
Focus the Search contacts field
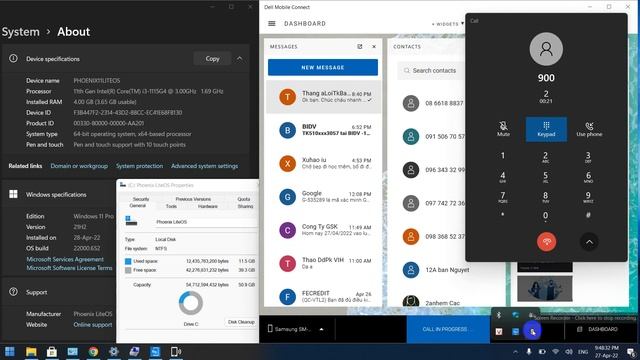[x=432, y=71]
